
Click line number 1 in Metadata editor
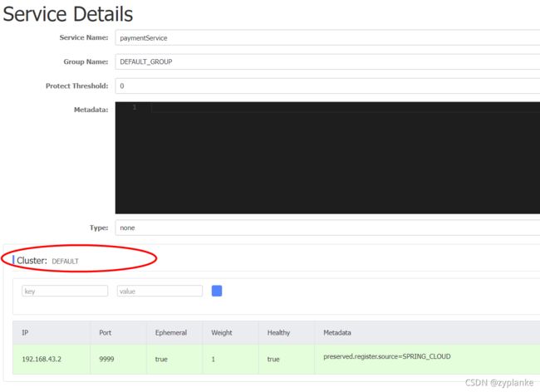pos(135,107)
